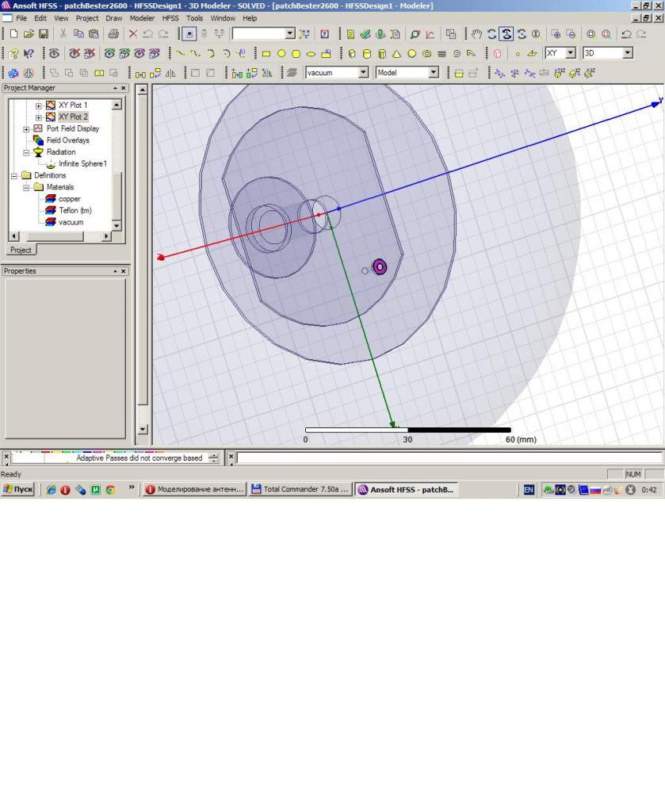Toggle the object selection mode button
Viewport: 665px width, 812px height.
pos(189,34)
